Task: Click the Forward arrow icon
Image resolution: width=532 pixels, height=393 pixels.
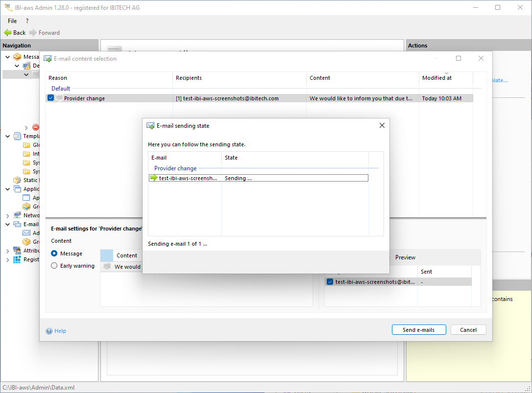Action: [x=33, y=33]
